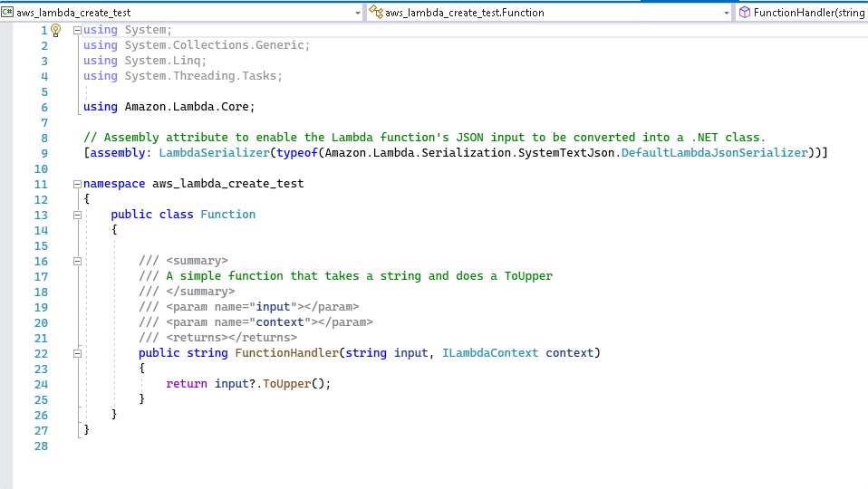The image size is (868, 489).
Task: Click the typeof keyword on line 9
Action: [297, 153]
